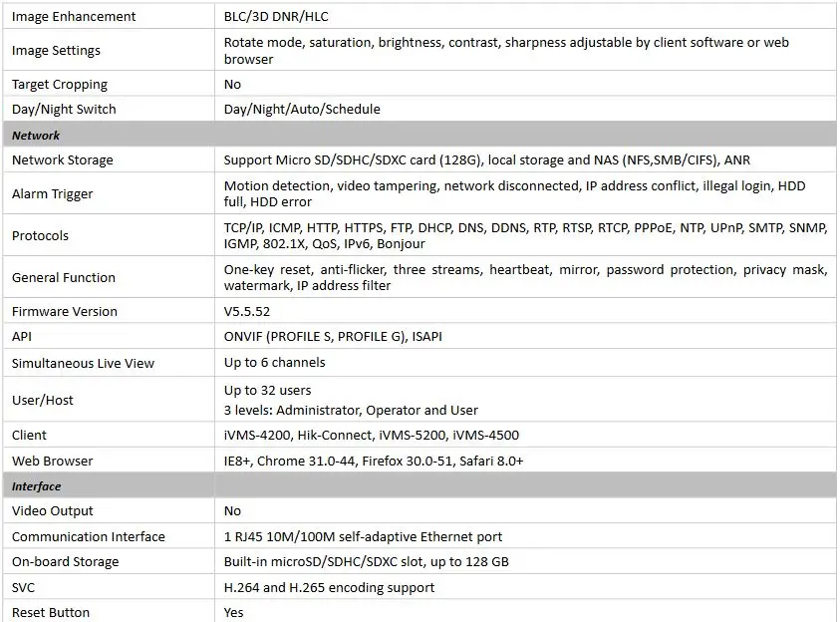Image resolution: width=840 pixels, height=622 pixels.
Task: Select the H.264 and H.265 encoding text
Action: point(329,588)
